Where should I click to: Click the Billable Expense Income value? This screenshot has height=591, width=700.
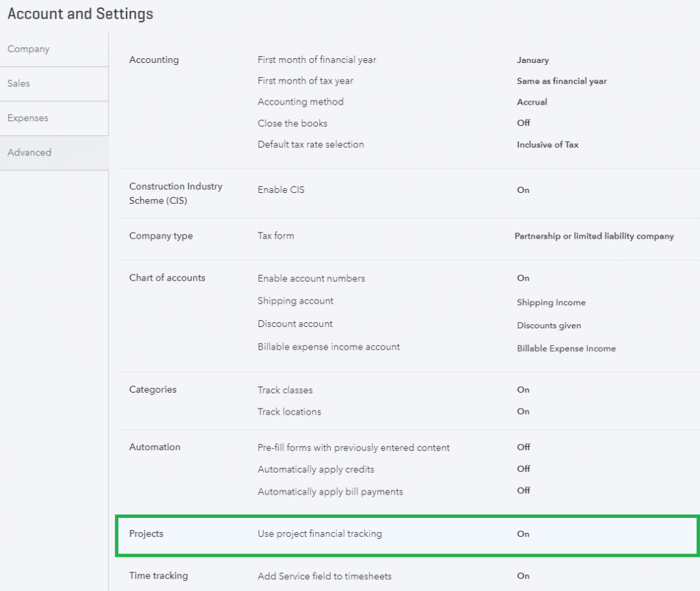coord(566,348)
